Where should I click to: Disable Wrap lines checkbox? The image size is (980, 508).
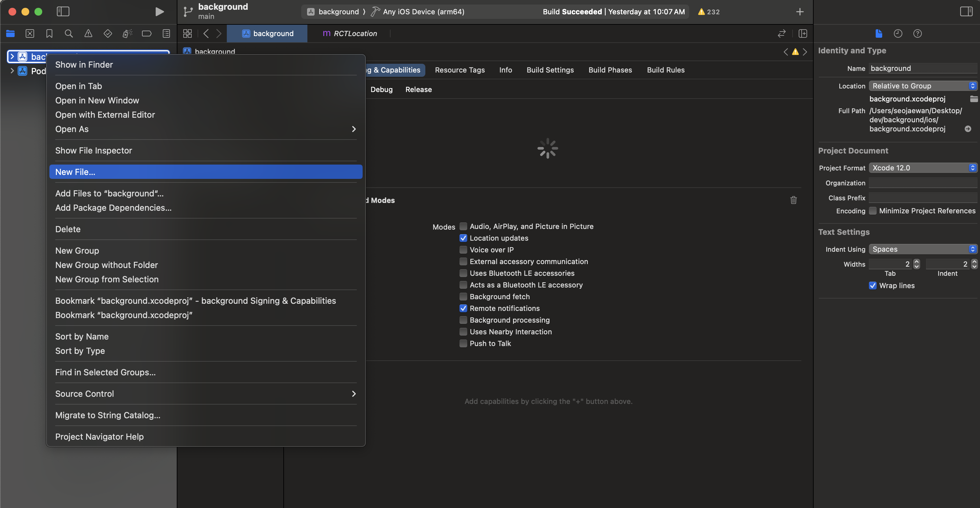(x=873, y=286)
